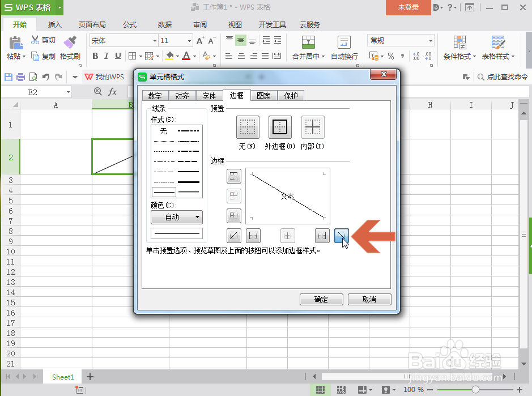
Task: Toggle the top border button
Action: pyautogui.click(x=234, y=176)
